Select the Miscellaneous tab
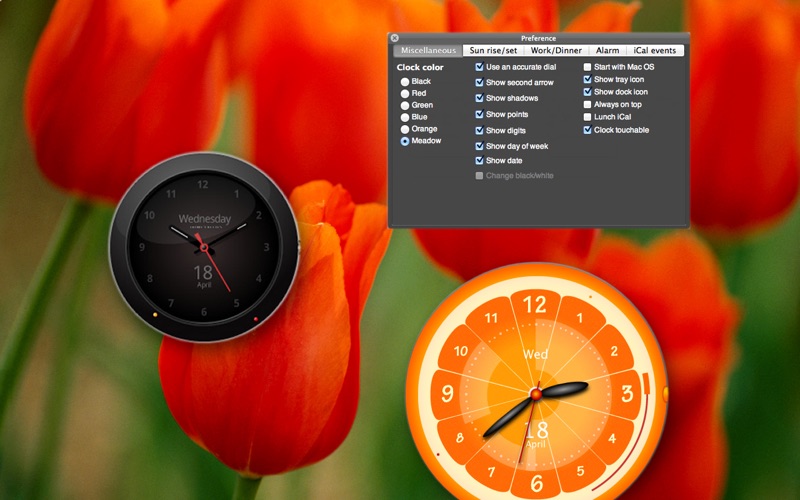The width and height of the screenshot is (800, 500). tap(427, 50)
